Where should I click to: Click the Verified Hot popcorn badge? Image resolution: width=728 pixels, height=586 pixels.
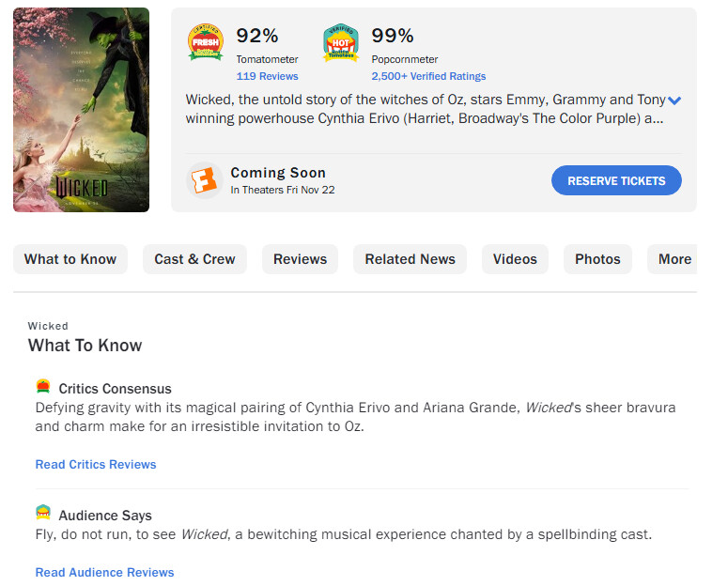341,43
